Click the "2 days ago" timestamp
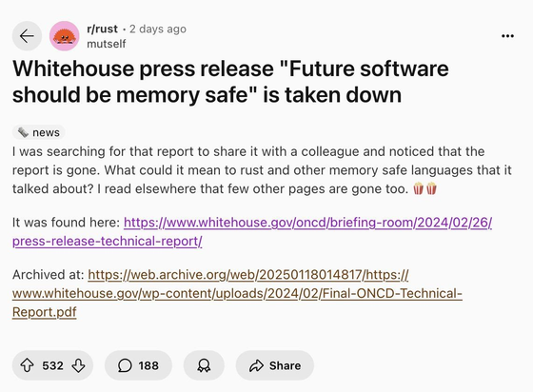 (158, 29)
